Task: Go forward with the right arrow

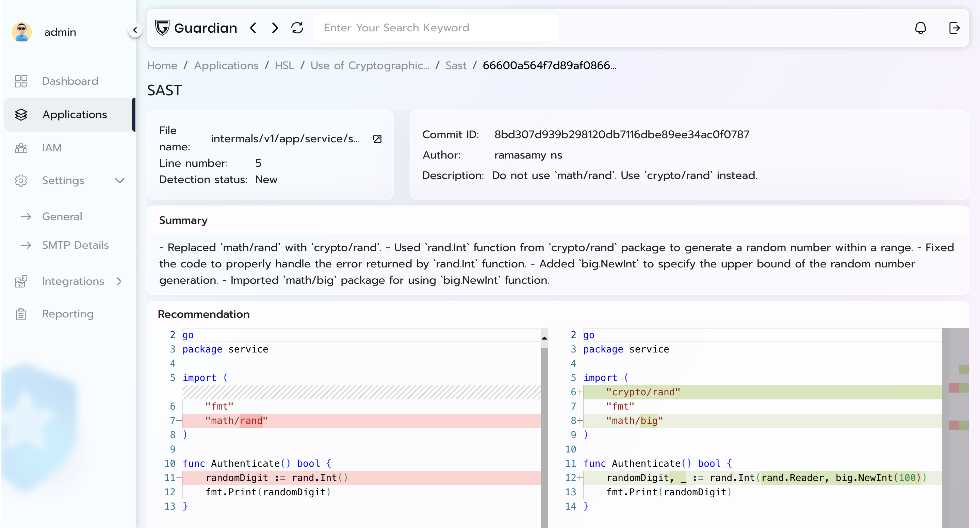Action: tap(275, 28)
